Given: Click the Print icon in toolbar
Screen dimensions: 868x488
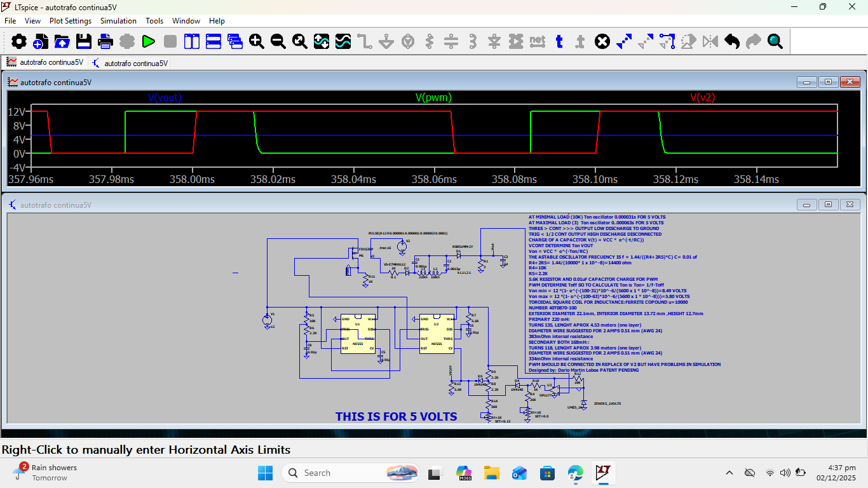Looking at the screenshot, I should (x=105, y=42).
